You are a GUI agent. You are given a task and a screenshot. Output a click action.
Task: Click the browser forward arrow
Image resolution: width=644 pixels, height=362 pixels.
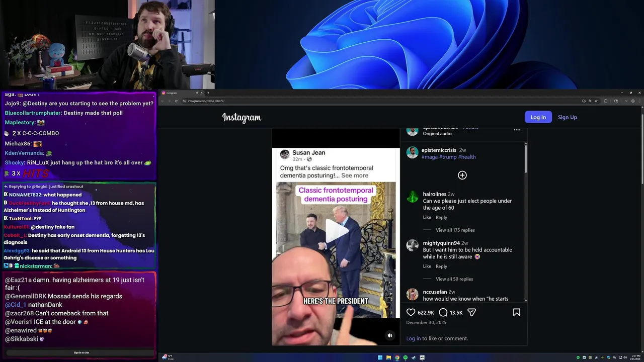pos(170,101)
